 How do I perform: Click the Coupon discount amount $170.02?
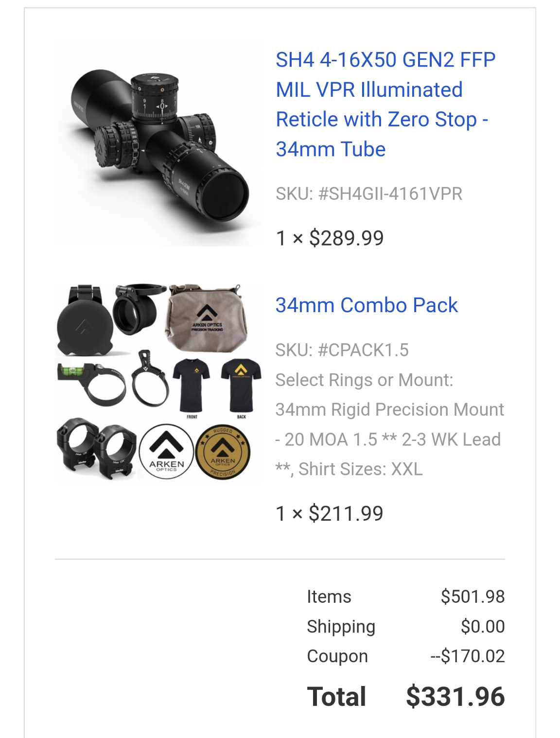[468, 656]
